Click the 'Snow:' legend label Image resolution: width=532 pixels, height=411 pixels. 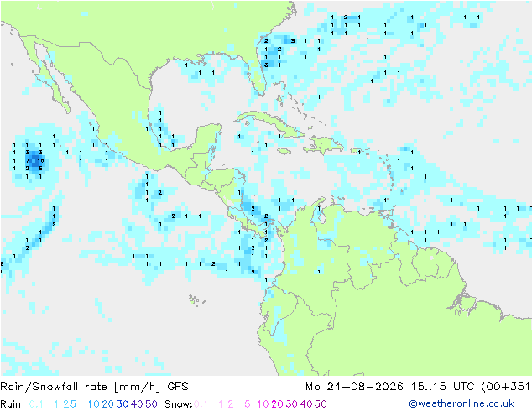(179, 404)
